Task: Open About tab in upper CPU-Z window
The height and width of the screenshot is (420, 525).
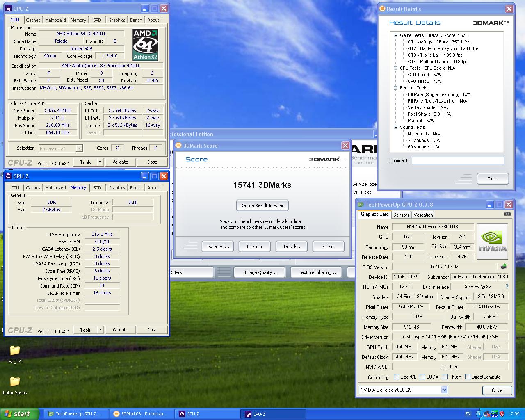Action: [x=153, y=20]
